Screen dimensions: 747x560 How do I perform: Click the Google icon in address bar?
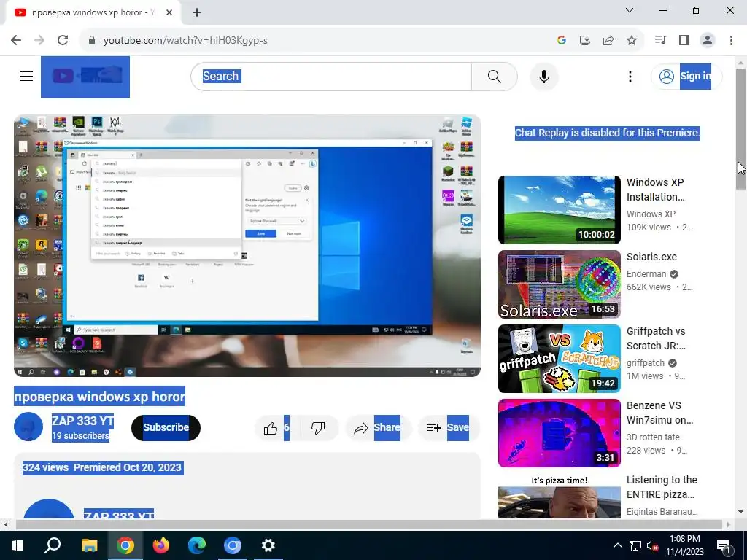click(x=561, y=41)
